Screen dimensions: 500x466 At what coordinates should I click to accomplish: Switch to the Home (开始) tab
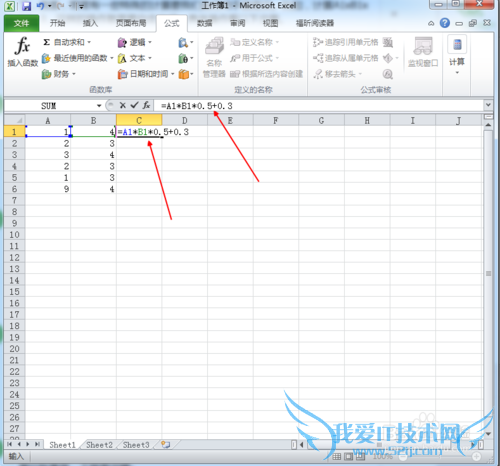click(x=57, y=23)
